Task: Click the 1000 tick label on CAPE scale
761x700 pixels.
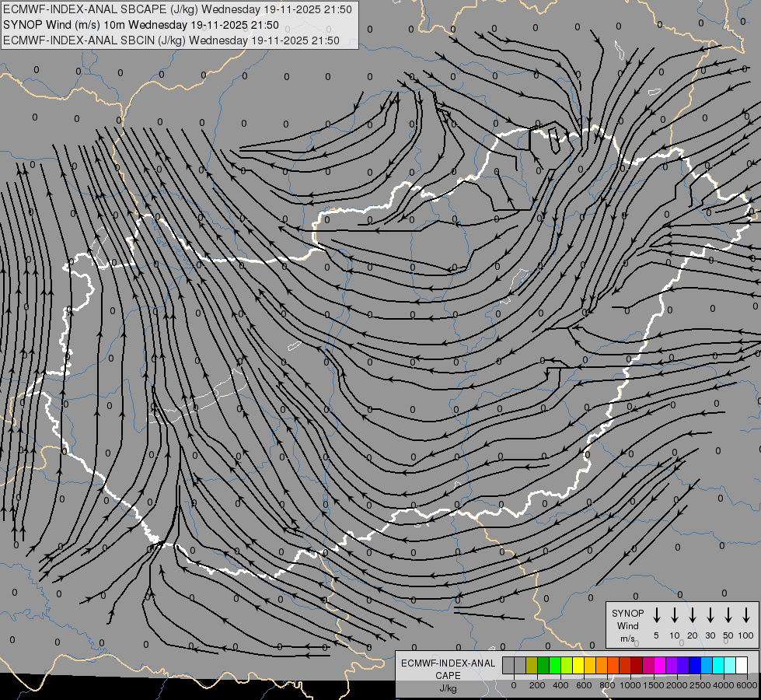Action: (x=630, y=685)
